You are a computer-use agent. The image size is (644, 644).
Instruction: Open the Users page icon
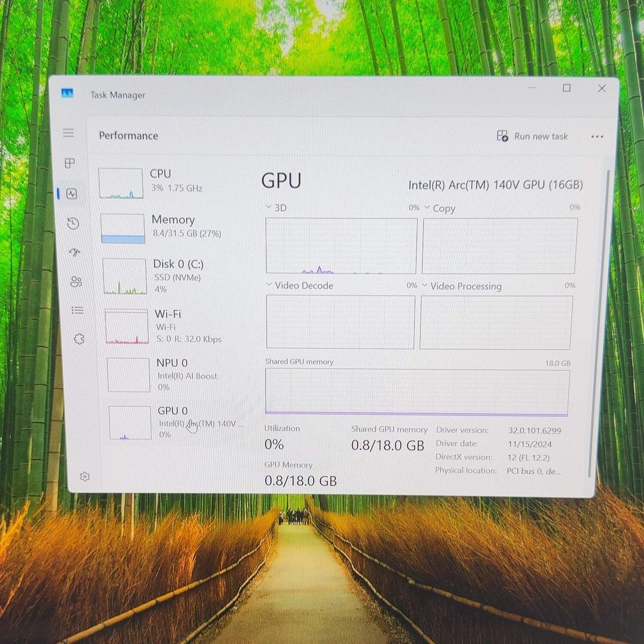click(x=76, y=282)
